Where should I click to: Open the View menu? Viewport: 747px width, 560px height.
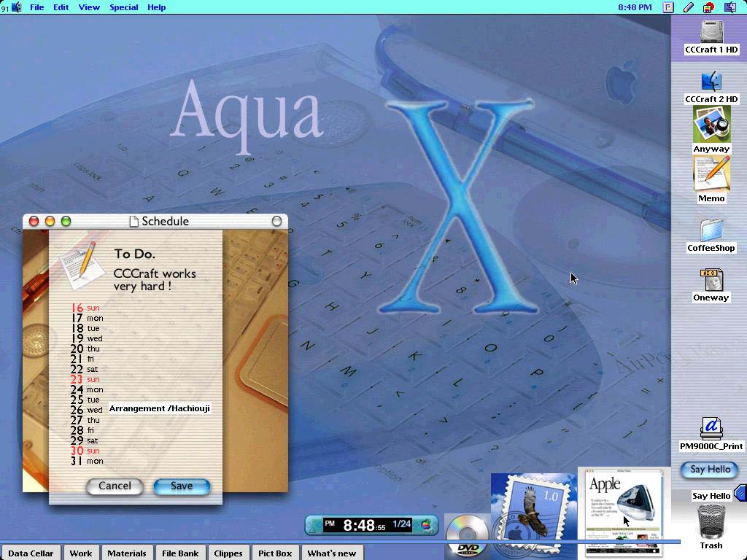89,7
